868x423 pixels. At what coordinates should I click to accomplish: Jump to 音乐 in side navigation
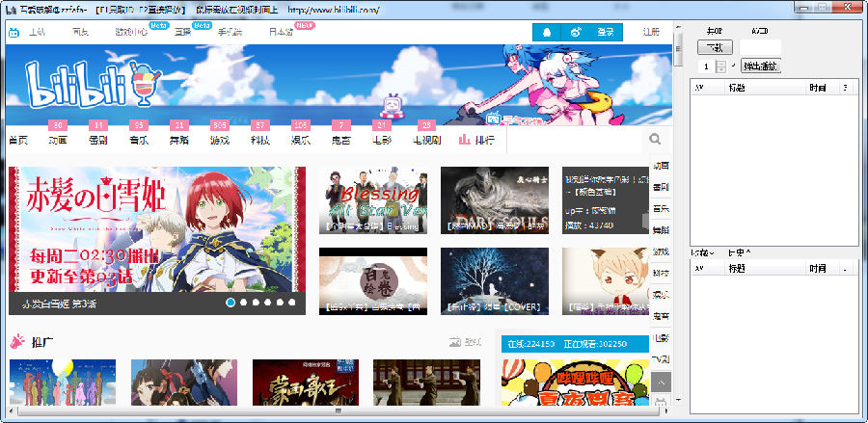point(661,208)
